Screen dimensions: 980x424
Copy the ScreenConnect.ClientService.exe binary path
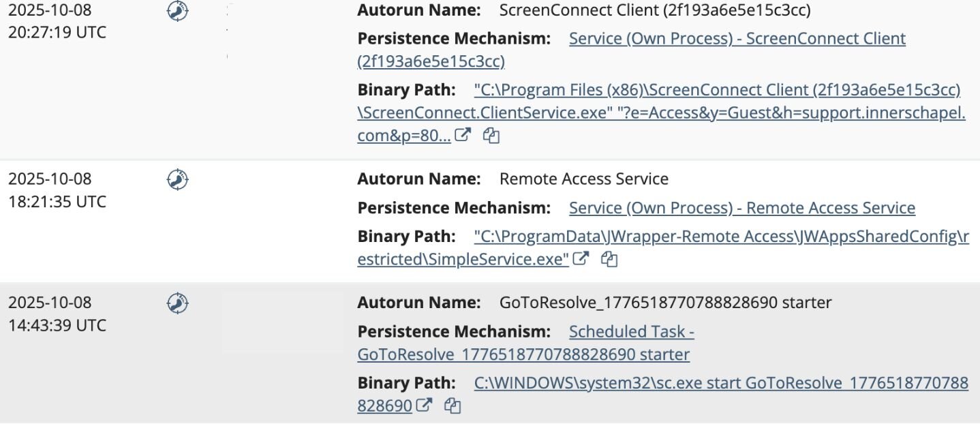(491, 136)
